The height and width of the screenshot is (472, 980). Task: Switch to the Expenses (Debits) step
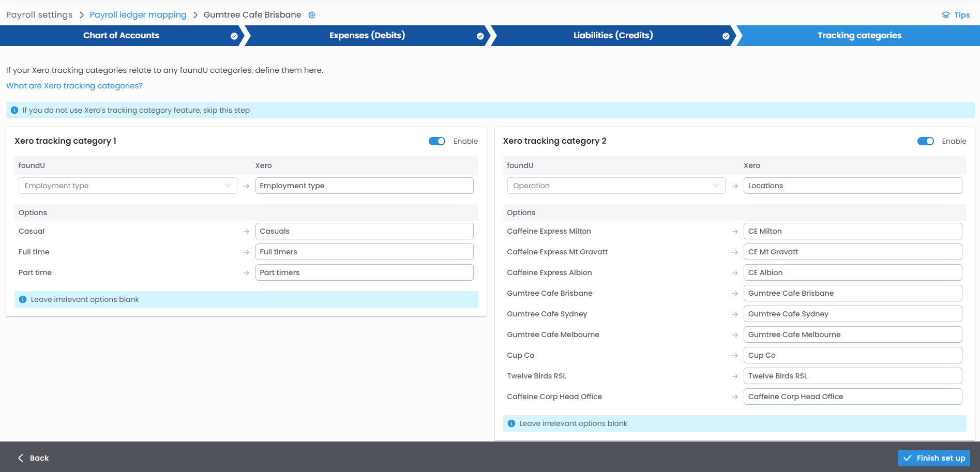coord(367,36)
